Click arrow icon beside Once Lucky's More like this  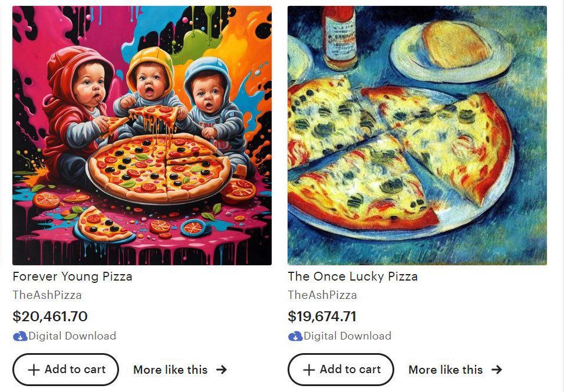pyautogui.click(x=497, y=370)
